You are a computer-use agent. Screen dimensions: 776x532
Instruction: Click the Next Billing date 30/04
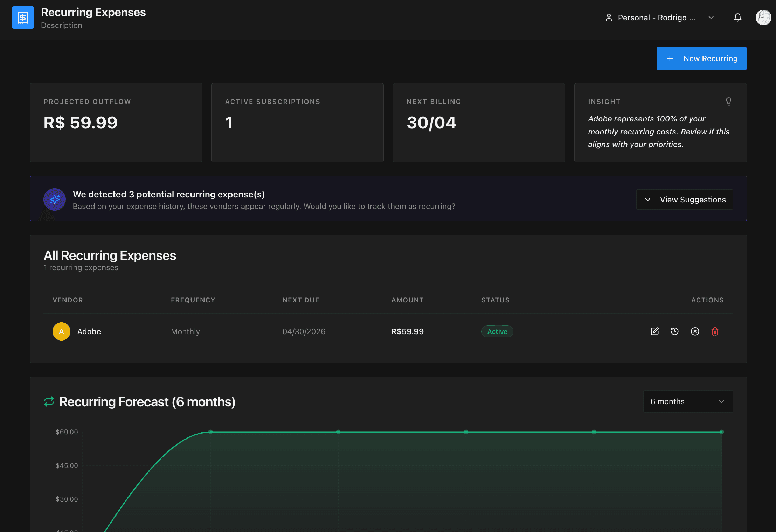click(x=431, y=123)
